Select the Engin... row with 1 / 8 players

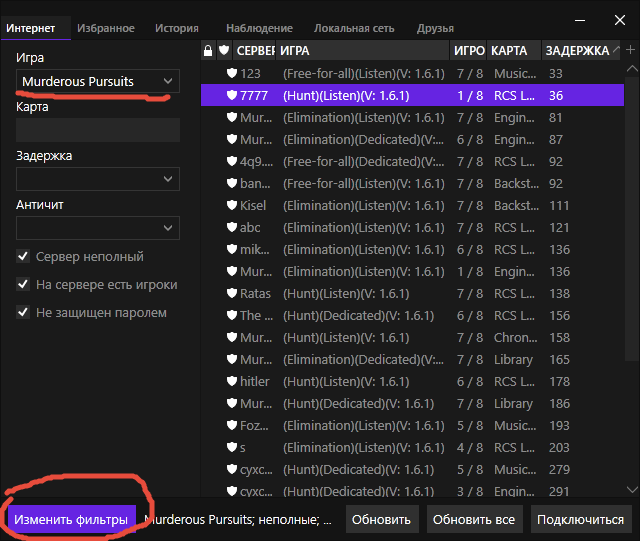[x=412, y=272]
